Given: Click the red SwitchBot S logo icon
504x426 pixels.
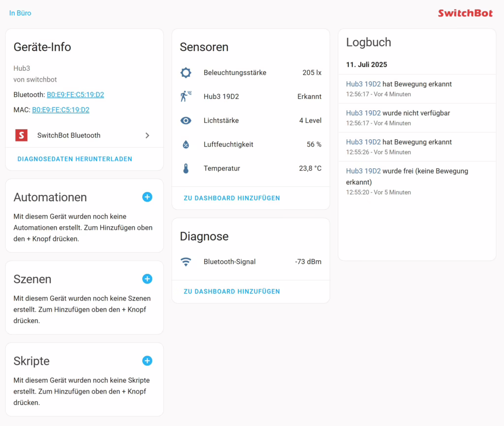Looking at the screenshot, I should (x=22, y=135).
